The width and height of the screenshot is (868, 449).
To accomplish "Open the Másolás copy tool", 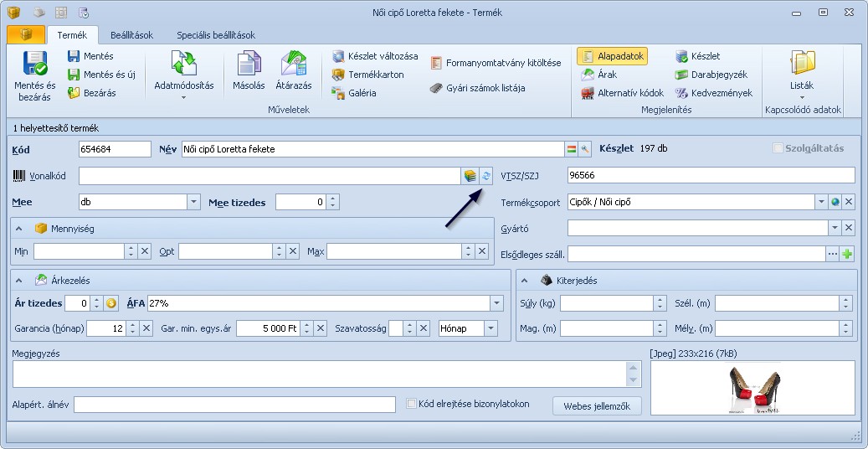I will pos(249,65).
